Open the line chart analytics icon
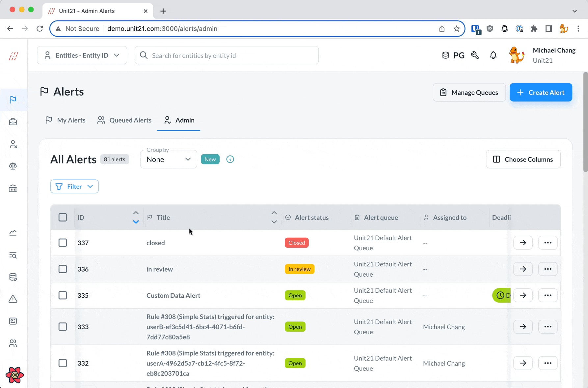Image resolution: width=588 pixels, height=388 pixels. (x=13, y=232)
